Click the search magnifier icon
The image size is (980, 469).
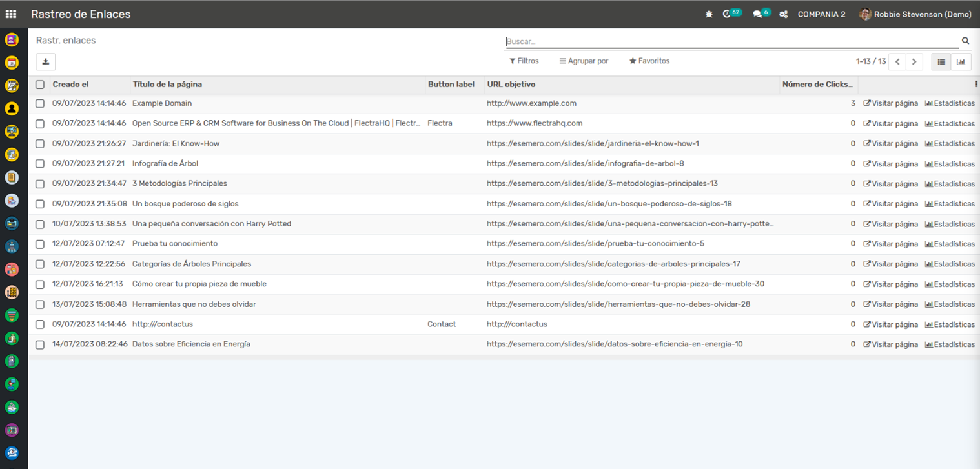[x=965, y=41]
